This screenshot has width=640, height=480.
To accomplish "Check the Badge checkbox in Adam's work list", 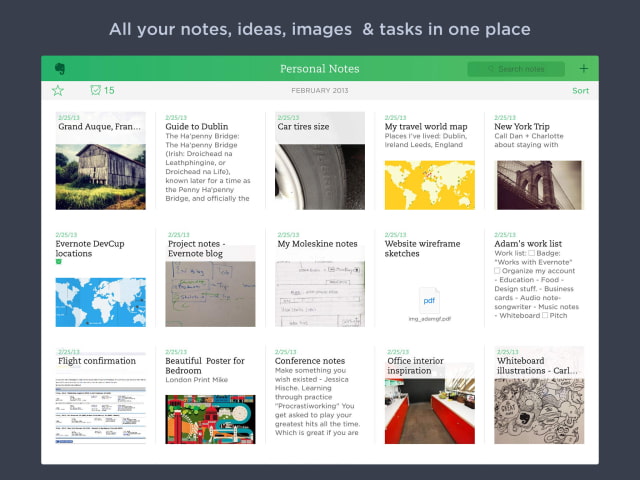I will [x=534, y=254].
